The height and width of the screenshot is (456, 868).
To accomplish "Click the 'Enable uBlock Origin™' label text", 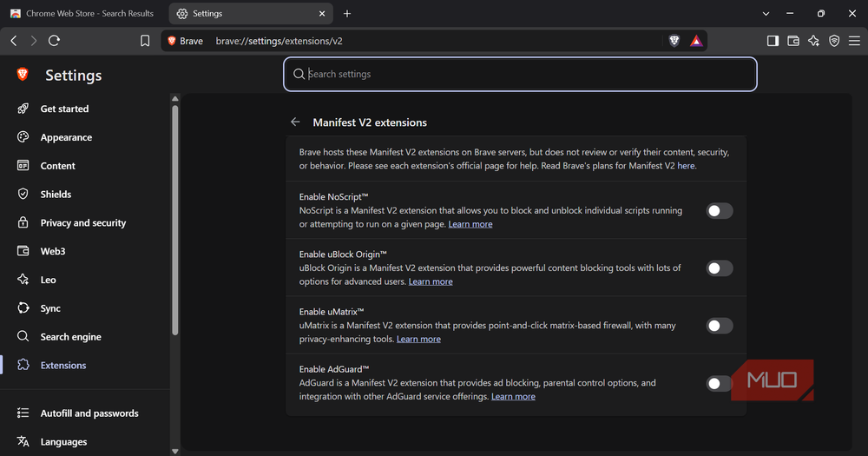I will [343, 254].
